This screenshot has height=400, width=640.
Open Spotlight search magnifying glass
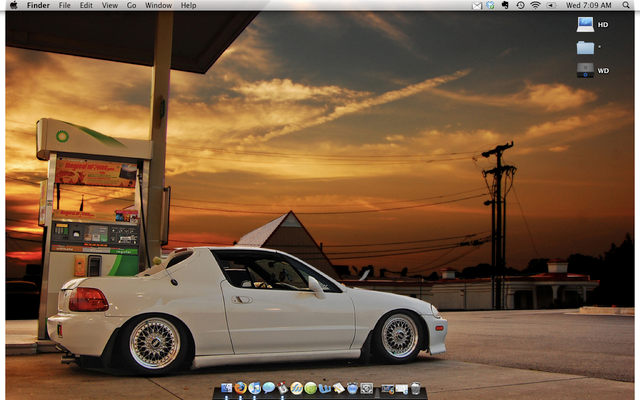(626, 5)
